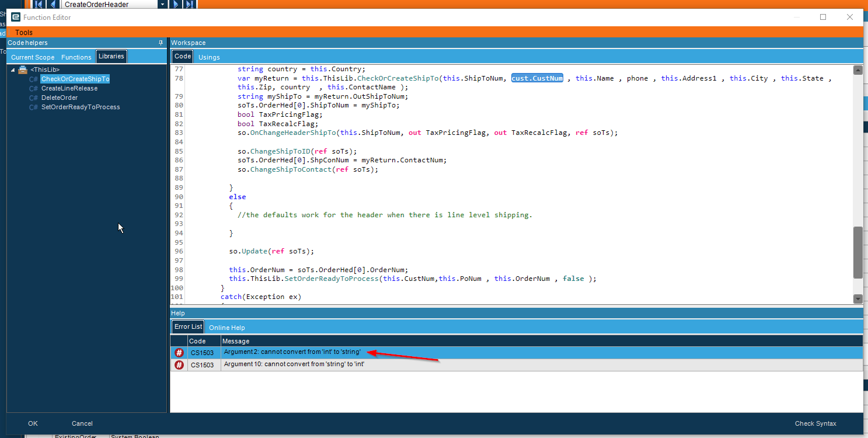The image size is (868, 438).
Task: Select the Code tab in Workspace
Action: [x=183, y=56]
